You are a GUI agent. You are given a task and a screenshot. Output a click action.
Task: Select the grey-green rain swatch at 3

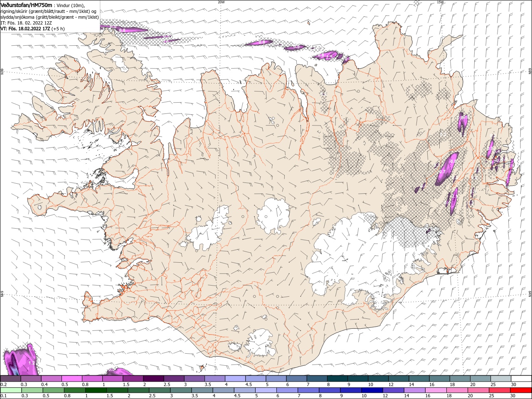(181, 390)
